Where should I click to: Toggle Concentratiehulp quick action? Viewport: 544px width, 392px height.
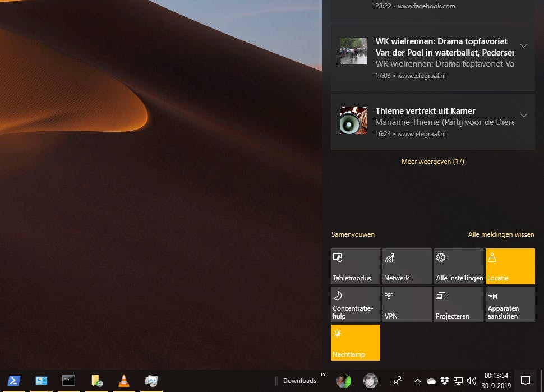tap(355, 304)
